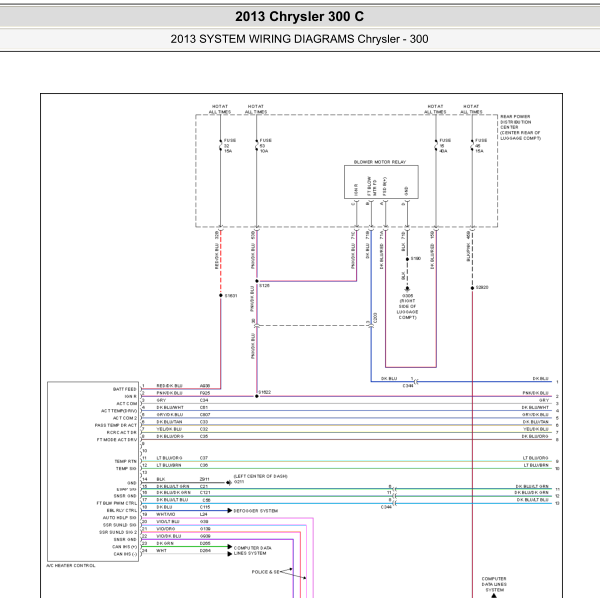Click the FT MODE ACT DRV label
Image resolution: width=600 pixels, height=598 pixels.
click(117, 440)
